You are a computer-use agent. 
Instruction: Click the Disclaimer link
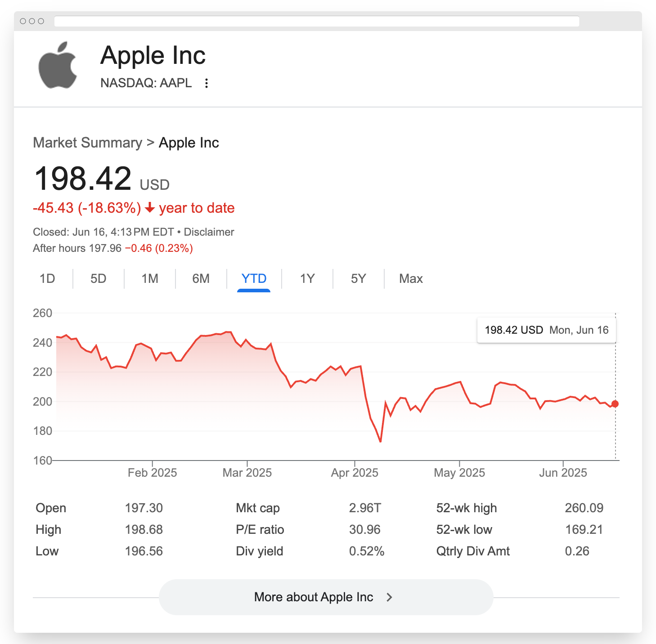209,232
